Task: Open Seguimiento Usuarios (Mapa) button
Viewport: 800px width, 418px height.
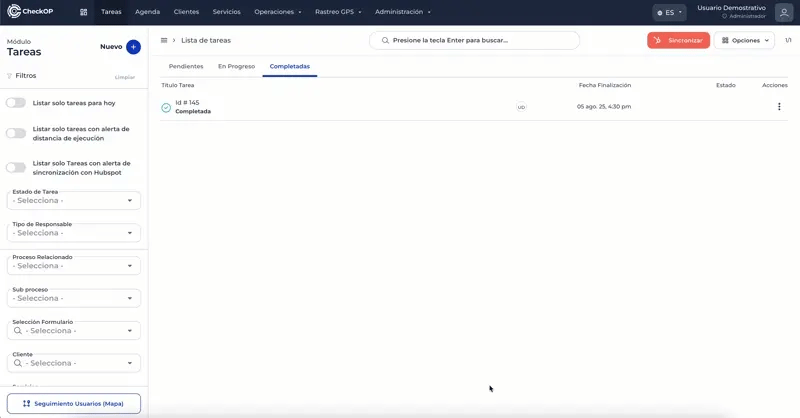Action: 73,404
